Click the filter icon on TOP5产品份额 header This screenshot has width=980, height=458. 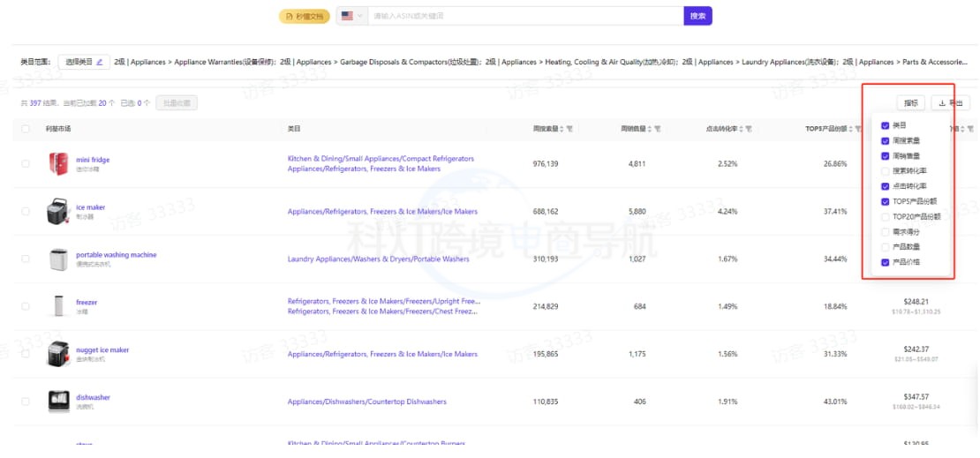point(857,129)
